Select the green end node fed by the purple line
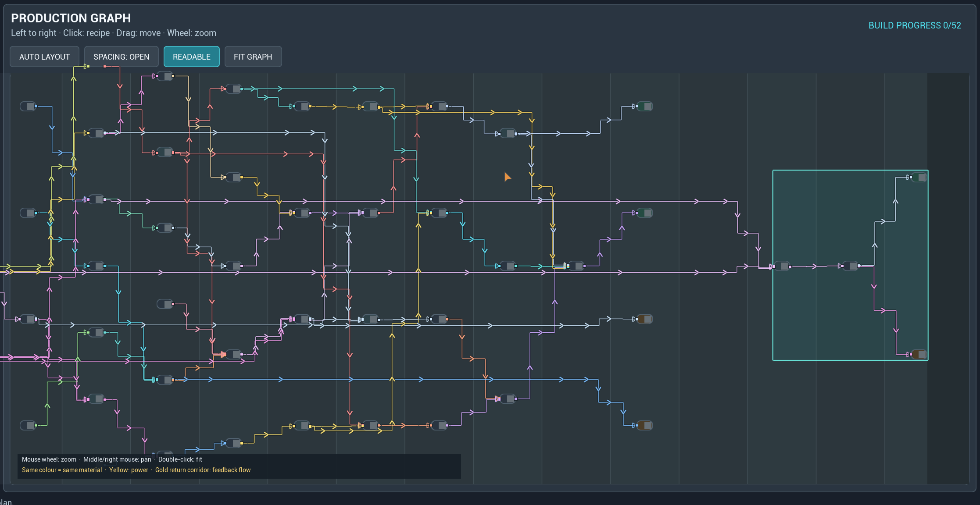The height and width of the screenshot is (505, 980). pyautogui.click(x=645, y=213)
